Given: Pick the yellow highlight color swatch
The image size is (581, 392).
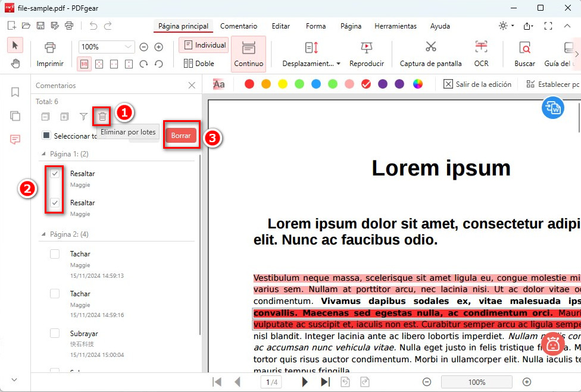Looking at the screenshot, I should tap(282, 84).
